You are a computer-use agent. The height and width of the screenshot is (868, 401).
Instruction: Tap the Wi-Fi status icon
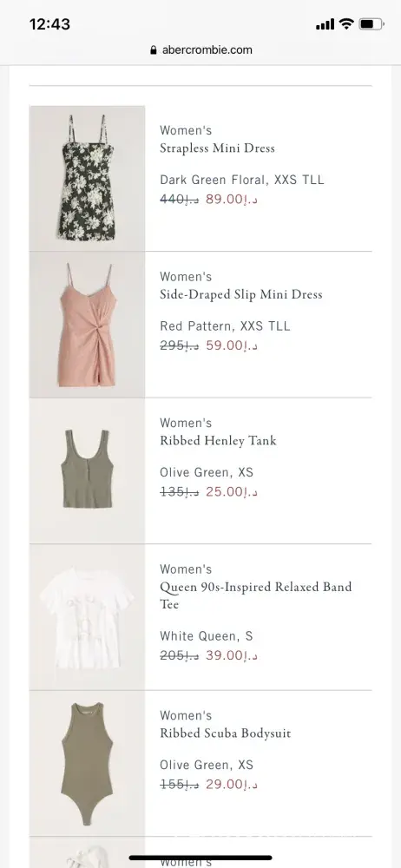(346, 23)
